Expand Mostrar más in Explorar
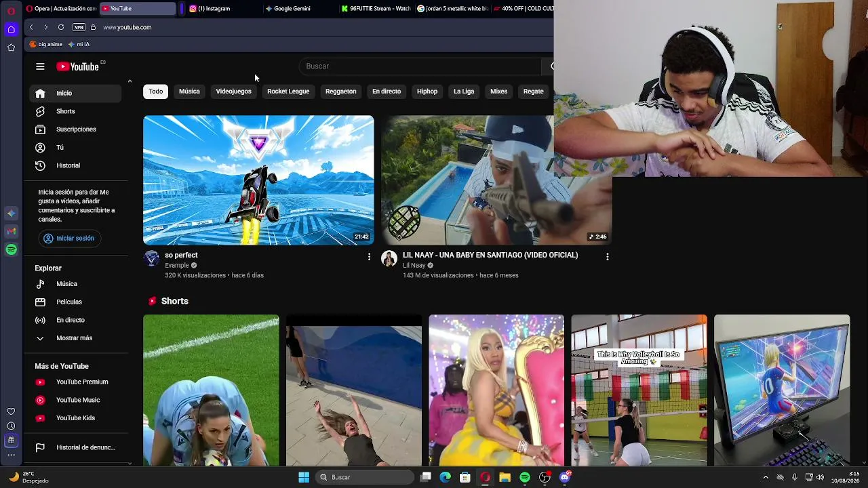The width and height of the screenshot is (868, 488). [x=75, y=338]
